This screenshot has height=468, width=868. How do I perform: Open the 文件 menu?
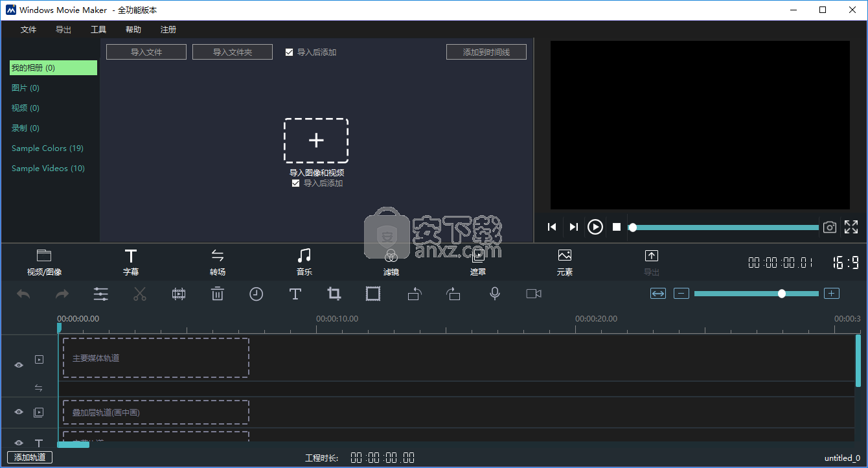click(x=29, y=30)
